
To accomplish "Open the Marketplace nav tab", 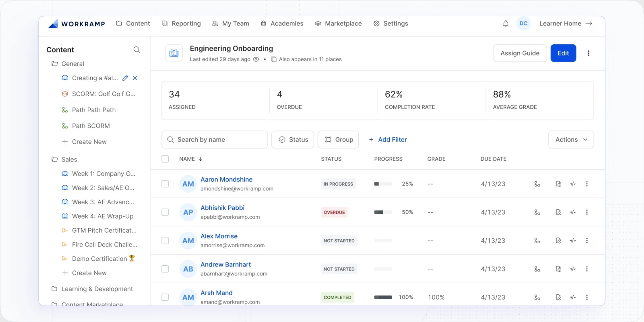I will (x=338, y=23).
